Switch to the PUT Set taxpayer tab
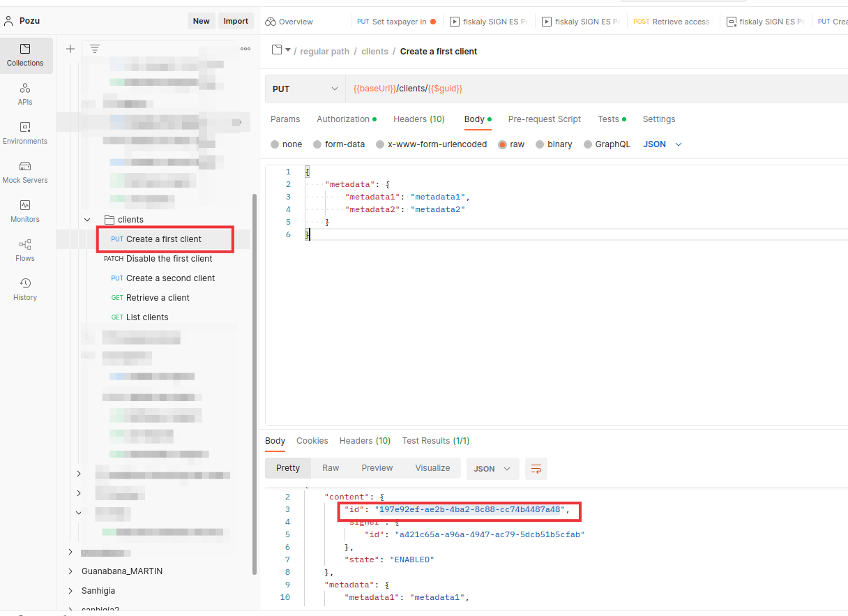The image size is (848, 616). pos(396,22)
